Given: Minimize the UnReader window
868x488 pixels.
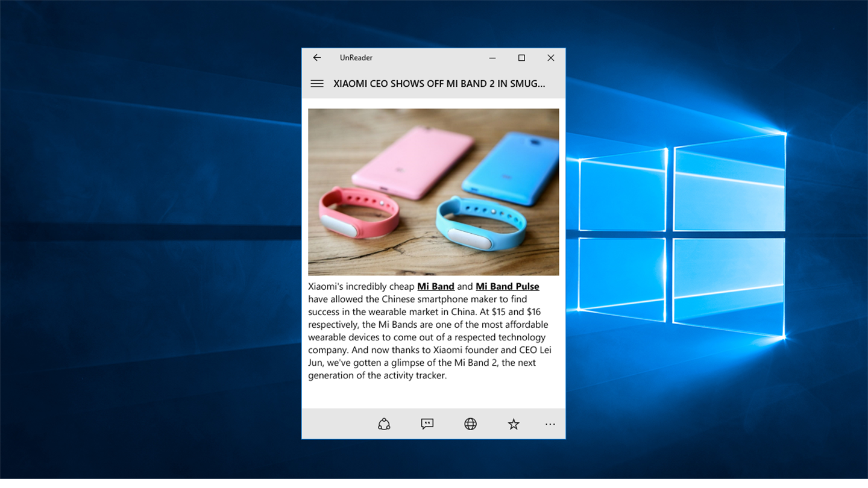Looking at the screenshot, I should tap(492, 58).
